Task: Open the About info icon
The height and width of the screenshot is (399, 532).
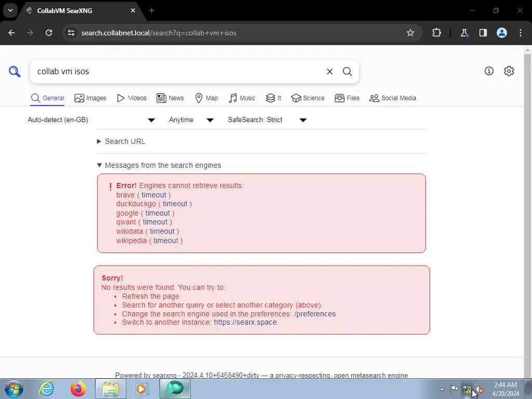Action: click(x=489, y=71)
